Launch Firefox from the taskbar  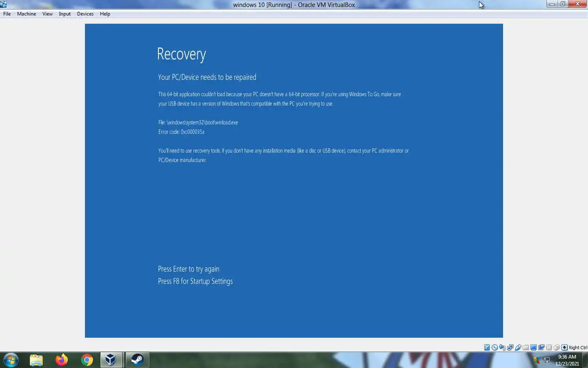[62, 360]
